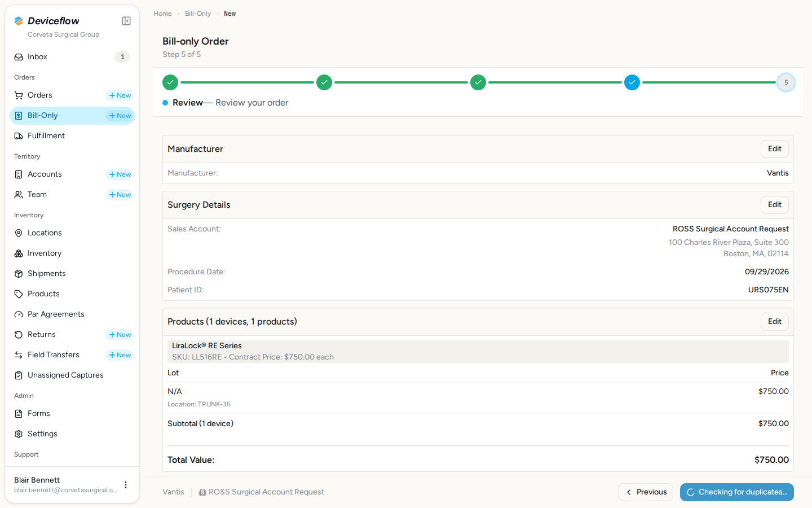Click the Par Agreements gauge icon

19,314
